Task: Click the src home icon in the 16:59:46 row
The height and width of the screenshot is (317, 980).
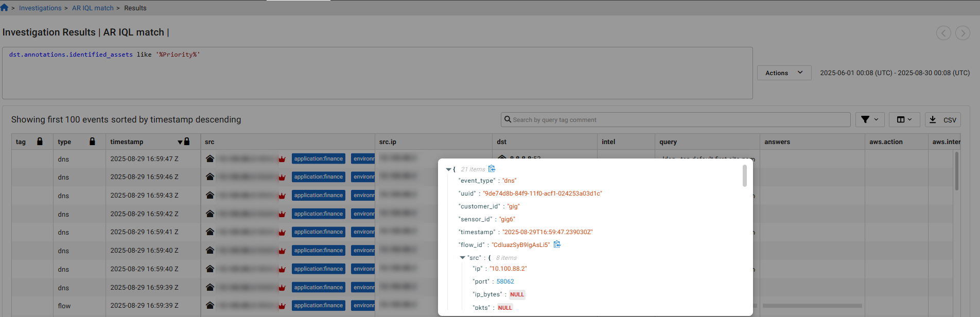Action: 210,177
